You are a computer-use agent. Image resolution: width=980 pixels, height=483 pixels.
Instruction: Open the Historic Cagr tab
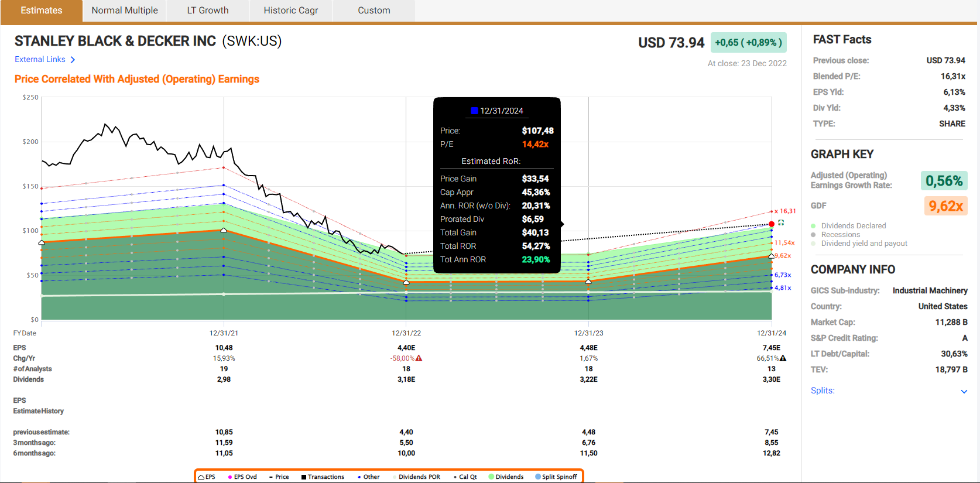click(291, 11)
